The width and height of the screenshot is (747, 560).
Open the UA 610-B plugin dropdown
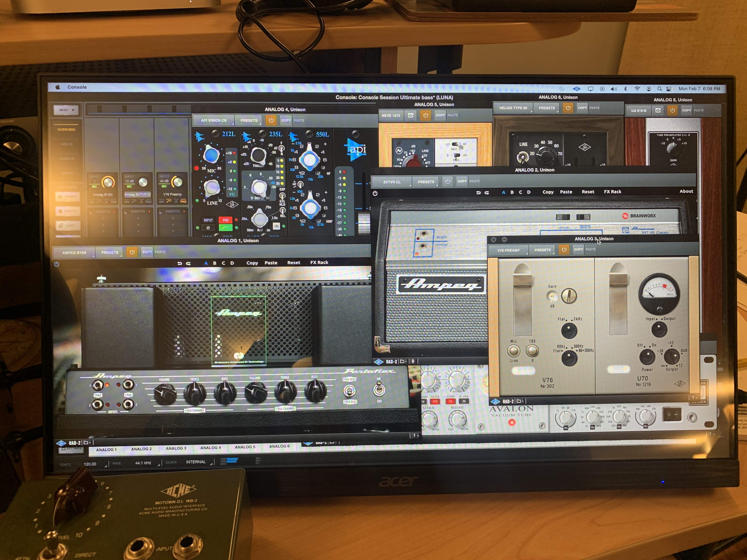[639, 110]
